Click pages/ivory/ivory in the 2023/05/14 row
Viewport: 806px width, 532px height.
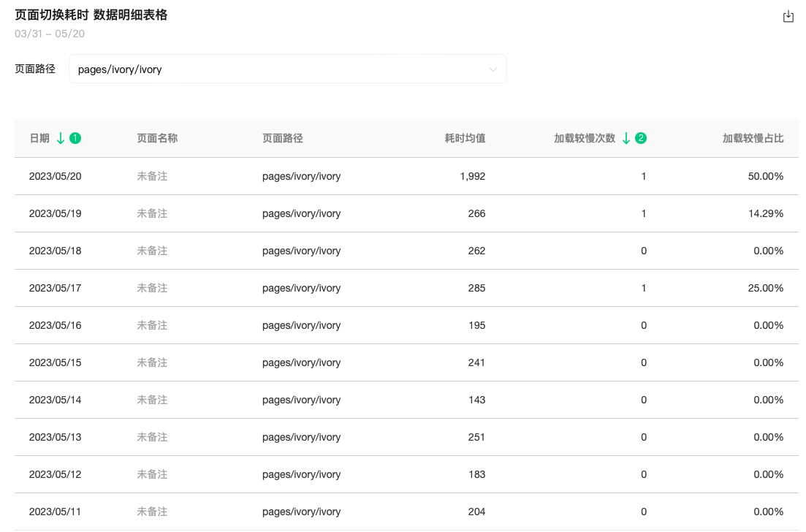tap(301, 400)
